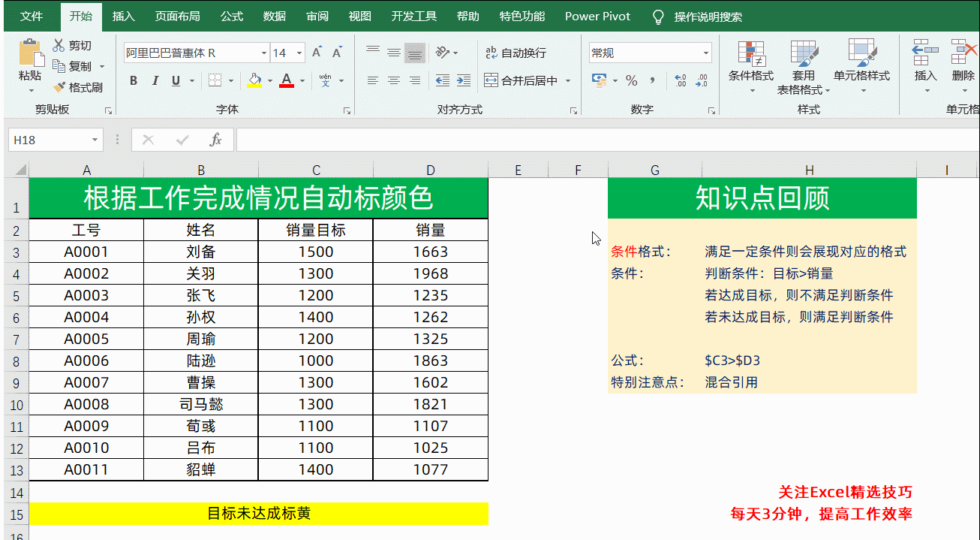Switch to the Data (数据) tab
Image resolution: width=980 pixels, height=540 pixels.
pos(275,16)
